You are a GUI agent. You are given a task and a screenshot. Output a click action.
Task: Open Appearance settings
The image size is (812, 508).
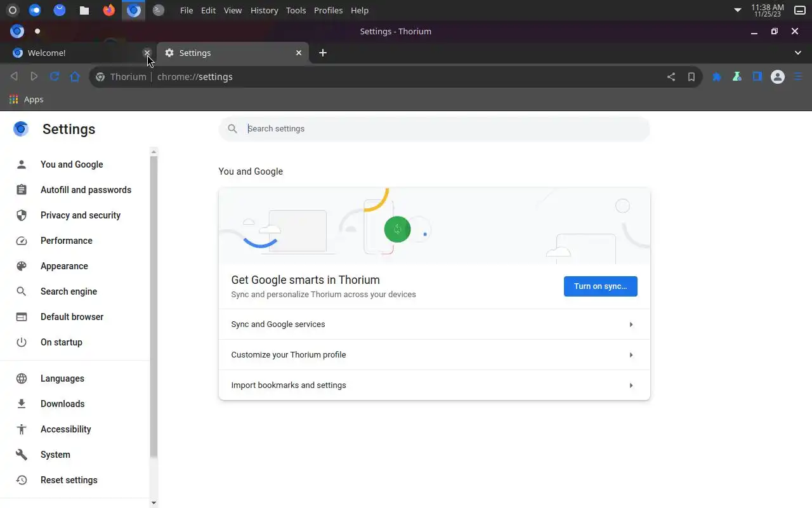75,266
